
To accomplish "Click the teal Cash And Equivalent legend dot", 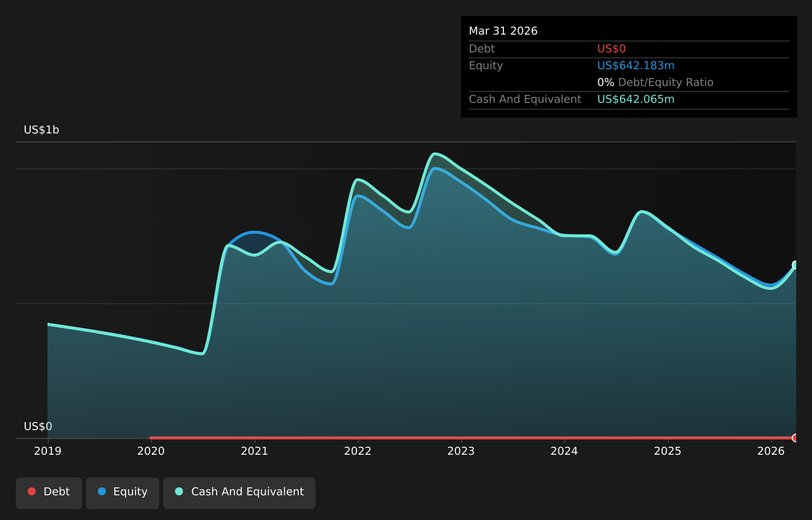I will coord(179,491).
